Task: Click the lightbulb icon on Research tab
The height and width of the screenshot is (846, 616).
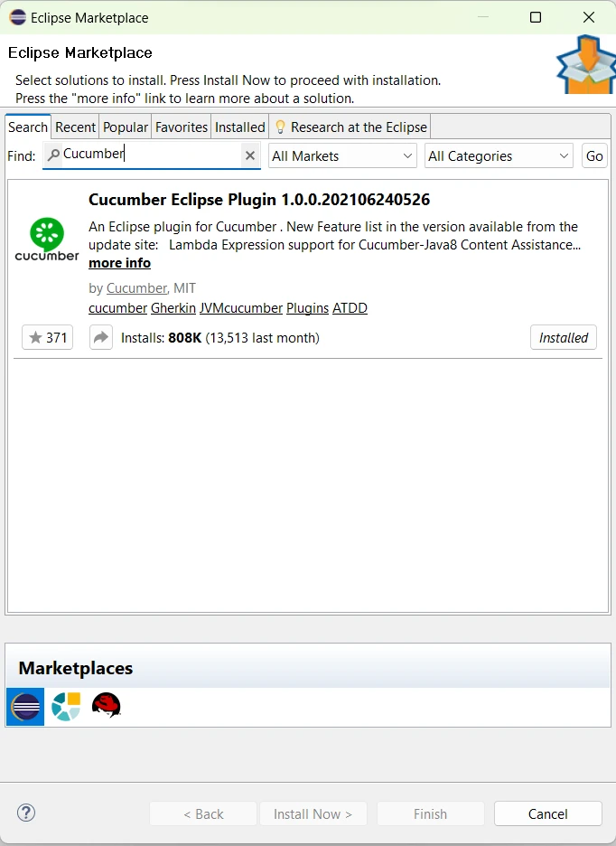Action: pyautogui.click(x=280, y=127)
